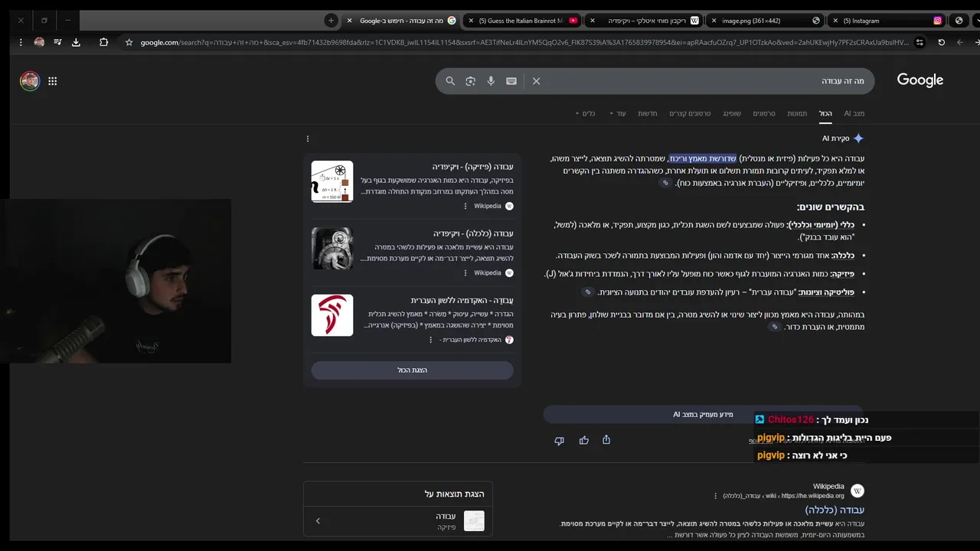Click the browser back arrow
The width and height of the screenshot is (980, 551).
click(x=960, y=42)
